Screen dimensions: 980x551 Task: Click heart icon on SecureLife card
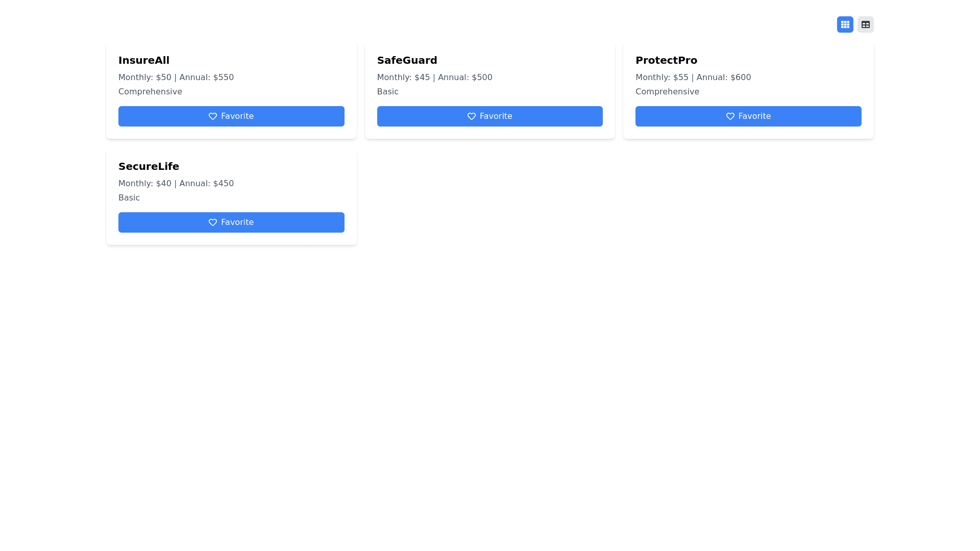(213, 222)
